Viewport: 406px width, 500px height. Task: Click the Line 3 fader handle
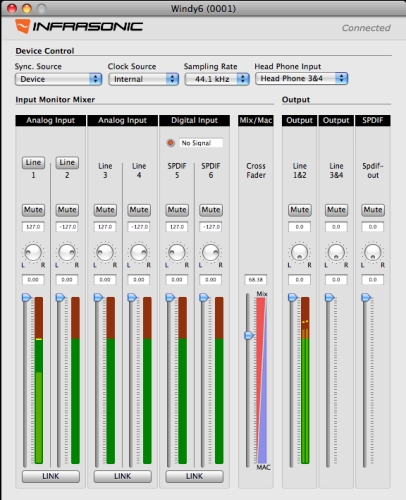[x=98, y=297]
